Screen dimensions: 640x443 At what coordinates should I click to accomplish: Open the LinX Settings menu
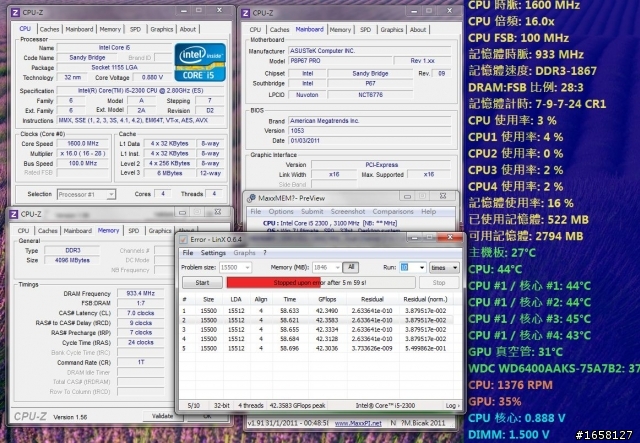[x=213, y=253]
